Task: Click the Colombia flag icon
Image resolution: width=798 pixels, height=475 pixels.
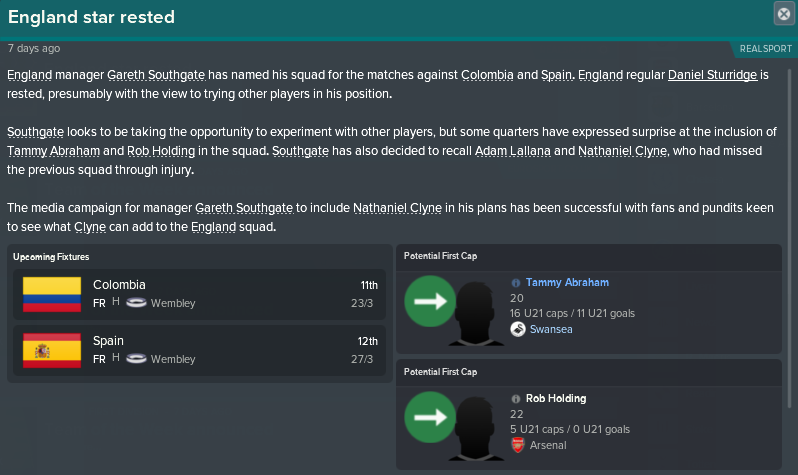Action: [x=52, y=294]
